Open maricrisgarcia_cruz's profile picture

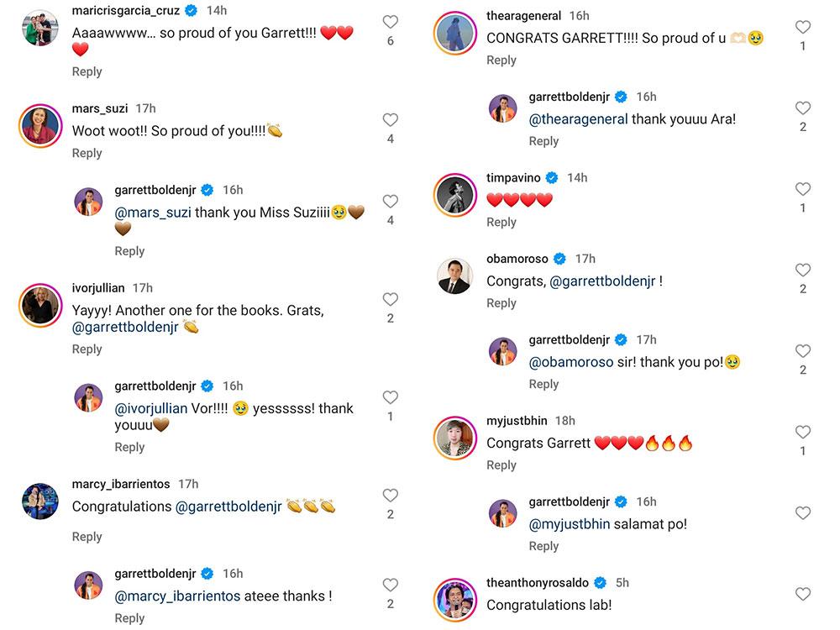coord(39,29)
